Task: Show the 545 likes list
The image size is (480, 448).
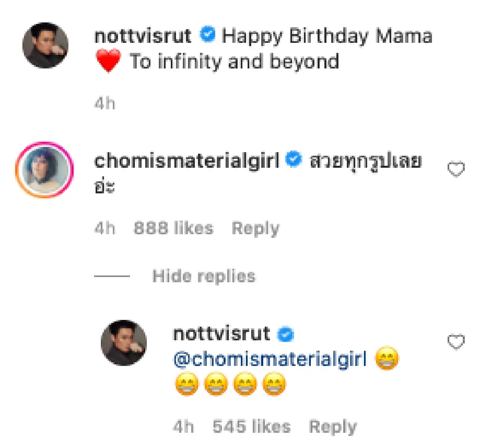Action: (x=252, y=427)
